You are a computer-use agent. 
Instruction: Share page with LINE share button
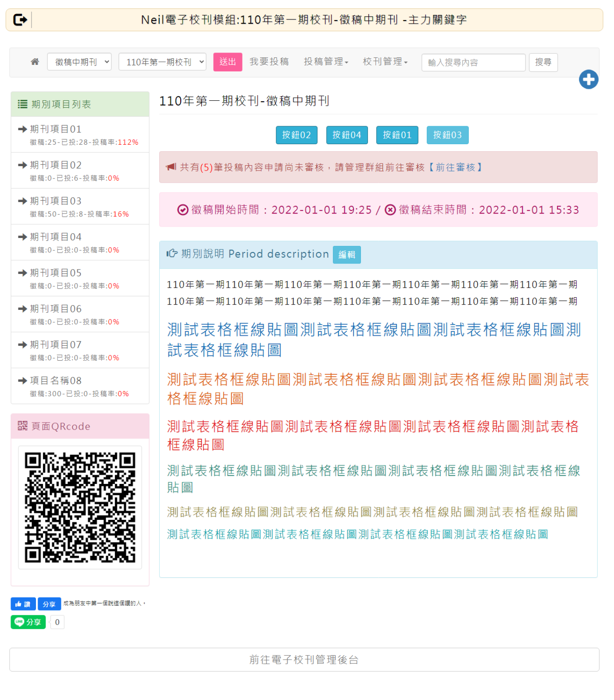(29, 622)
